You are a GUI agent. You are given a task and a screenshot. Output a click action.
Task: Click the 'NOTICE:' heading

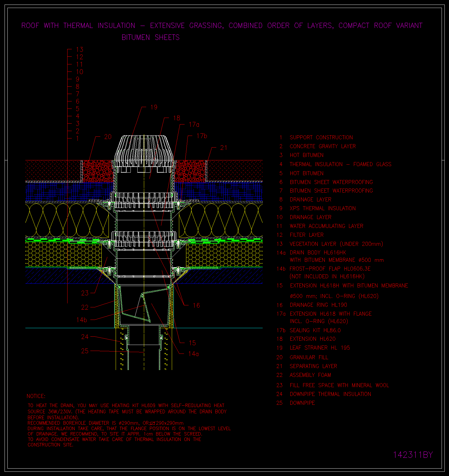36,396
